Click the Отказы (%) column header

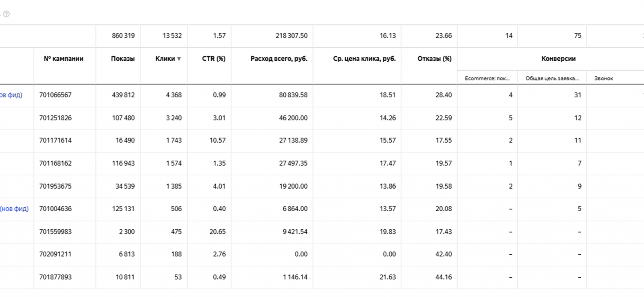pyautogui.click(x=434, y=59)
